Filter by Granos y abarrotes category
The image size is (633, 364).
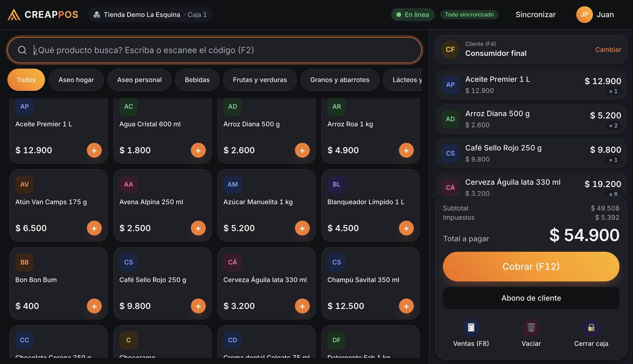340,80
